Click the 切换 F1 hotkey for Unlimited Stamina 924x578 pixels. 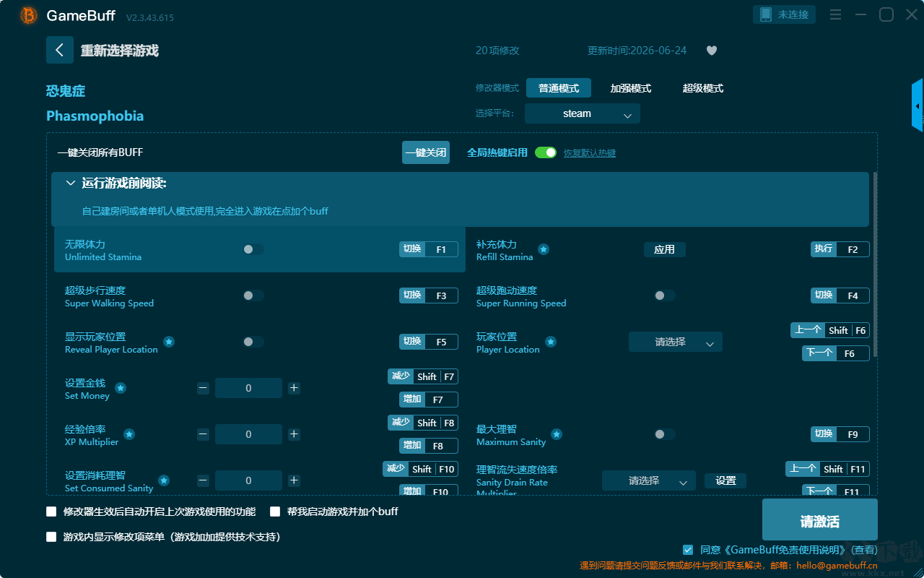point(429,249)
